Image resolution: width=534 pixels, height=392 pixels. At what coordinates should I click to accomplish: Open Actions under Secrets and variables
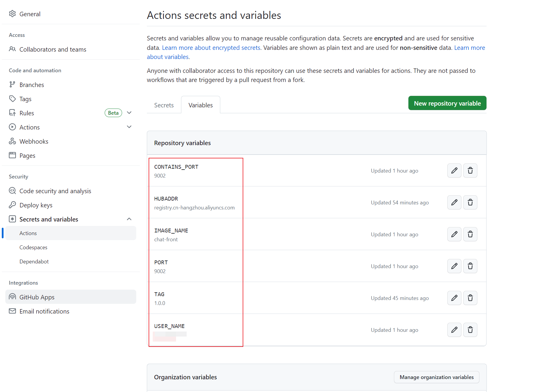pyautogui.click(x=71, y=233)
